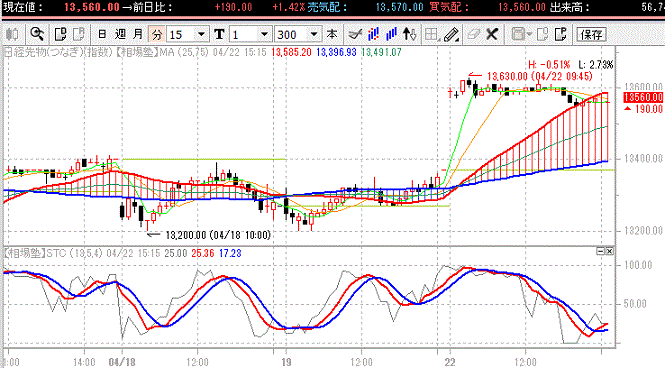Click the 50.00 level on STC axis
This screenshot has width=665, height=368.
pyautogui.click(x=635, y=304)
